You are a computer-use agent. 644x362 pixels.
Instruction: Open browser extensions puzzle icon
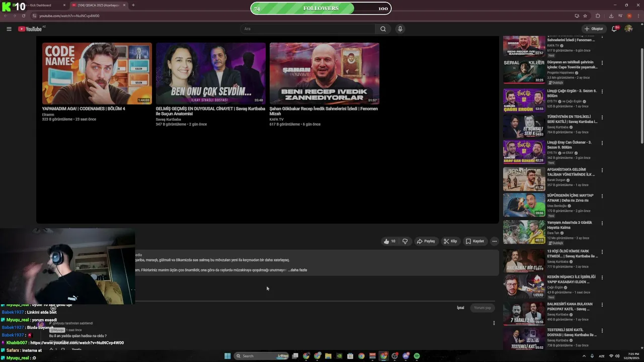click(598, 16)
